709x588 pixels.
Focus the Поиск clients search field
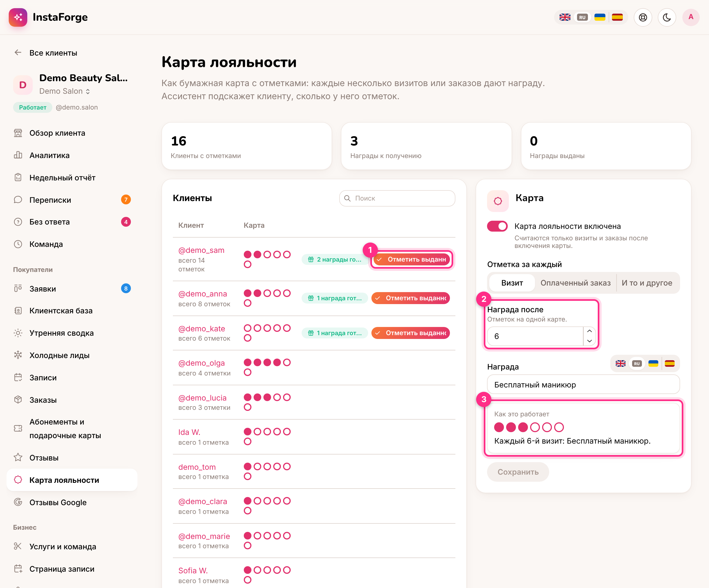(x=397, y=198)
